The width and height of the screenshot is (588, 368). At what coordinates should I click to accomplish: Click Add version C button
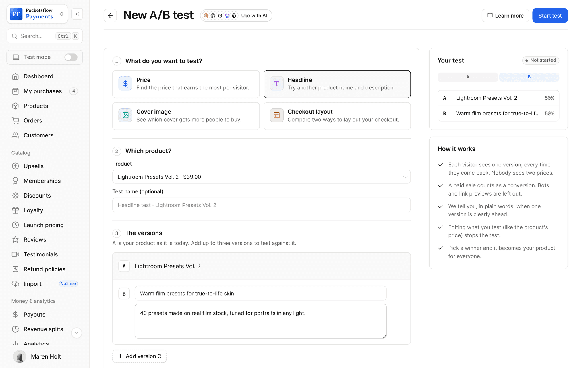coord(139,356)
